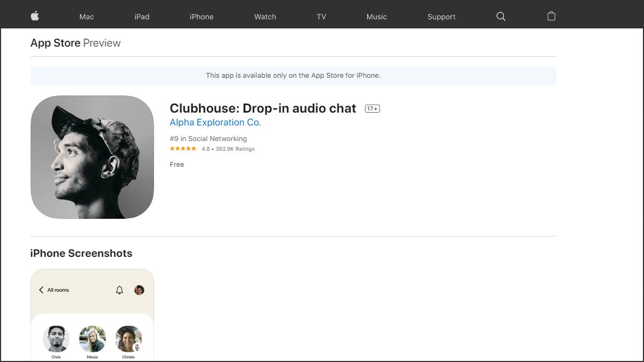The image size is (644, 362).
Task: Open the Alpha Exploration Co. developer link
Action: 215,122
